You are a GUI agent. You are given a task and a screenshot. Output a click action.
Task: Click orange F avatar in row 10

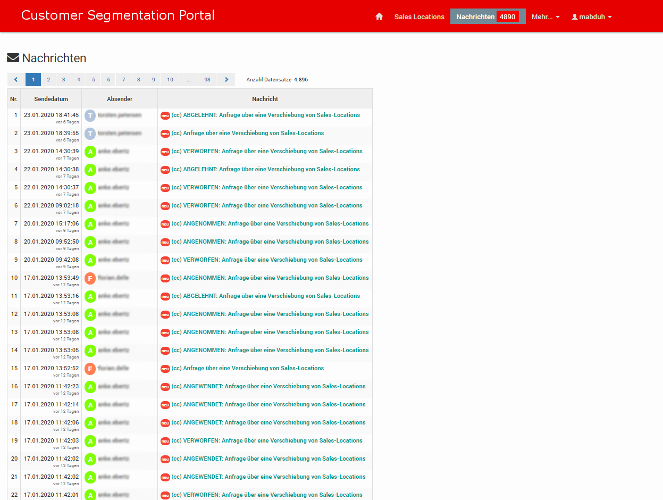[x=90, y=278]
